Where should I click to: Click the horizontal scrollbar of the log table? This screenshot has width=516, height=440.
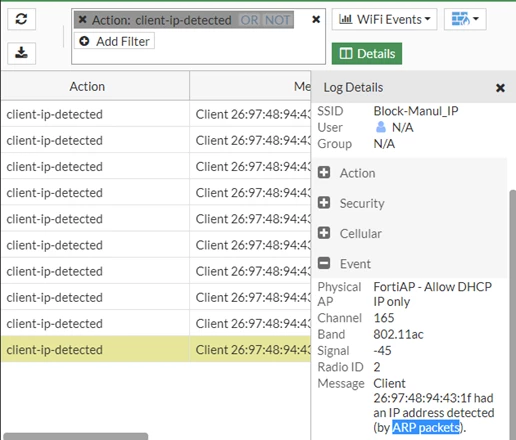point(76,436)
